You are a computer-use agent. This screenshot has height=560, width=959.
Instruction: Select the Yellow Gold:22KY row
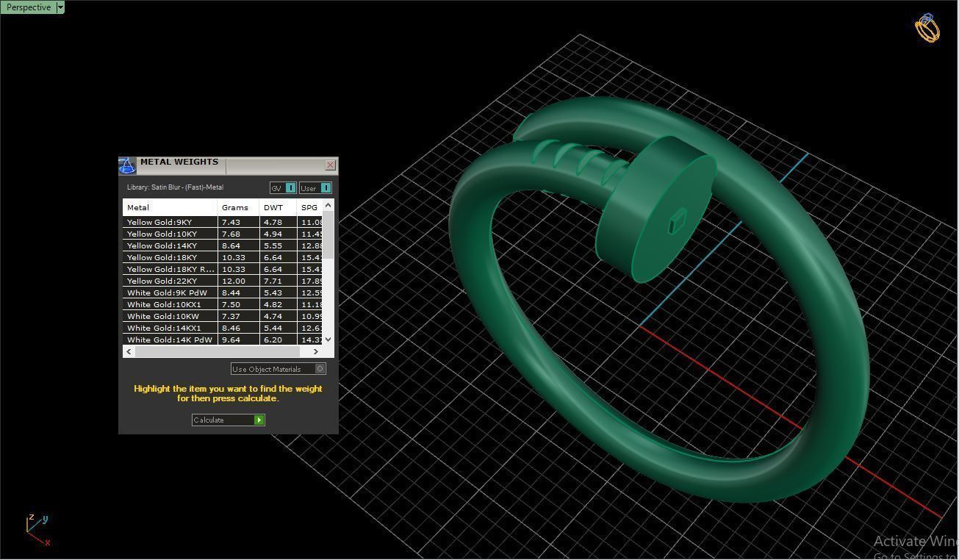click(223, 281)
